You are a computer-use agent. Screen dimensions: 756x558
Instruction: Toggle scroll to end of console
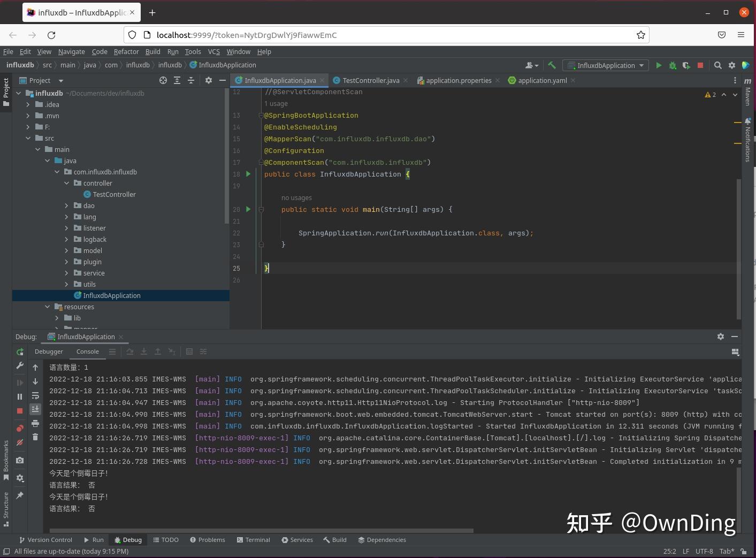(x=35, y=409)
